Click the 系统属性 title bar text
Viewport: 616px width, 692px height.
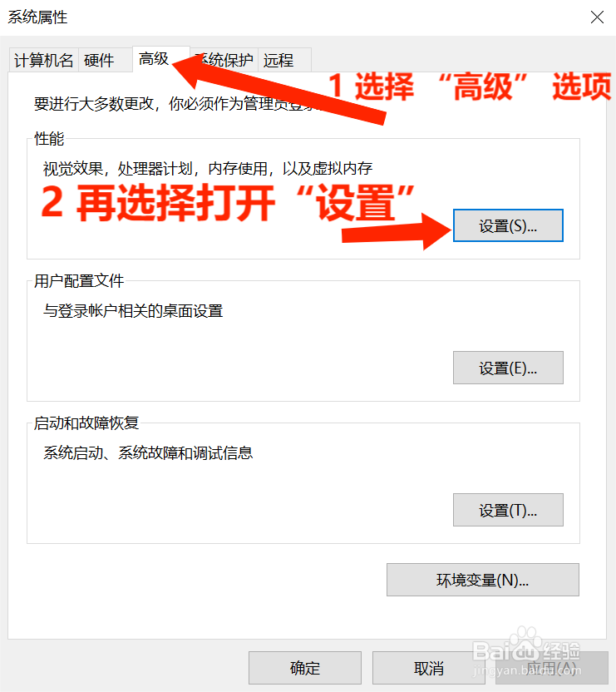[x=37, y=17]
